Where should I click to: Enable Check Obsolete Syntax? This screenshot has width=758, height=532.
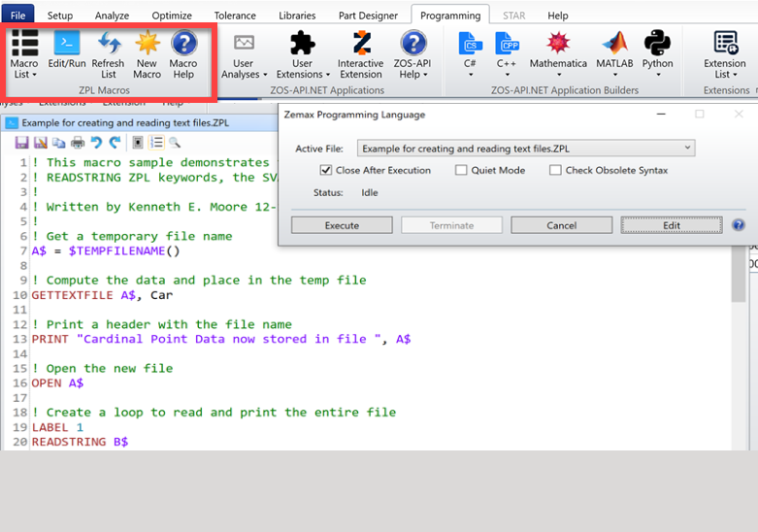[x=555, y=170]
